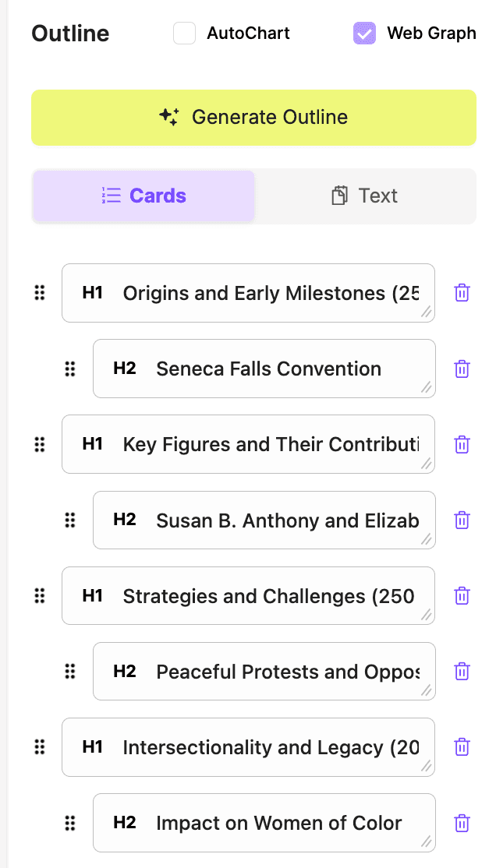Delete the Peaceful Protests card
This screenshot has width=496, height=868.
pyautogui.click(x=462, y=672)
